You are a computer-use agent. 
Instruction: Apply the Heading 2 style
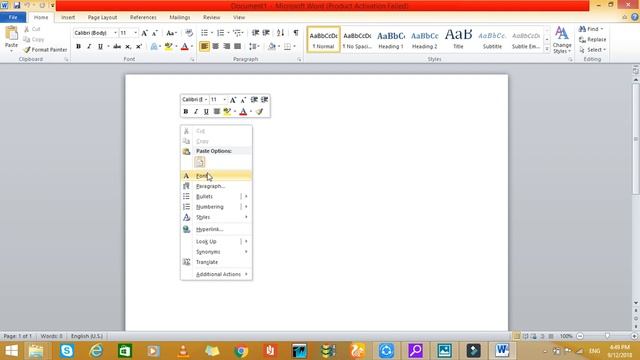[424, 40]
